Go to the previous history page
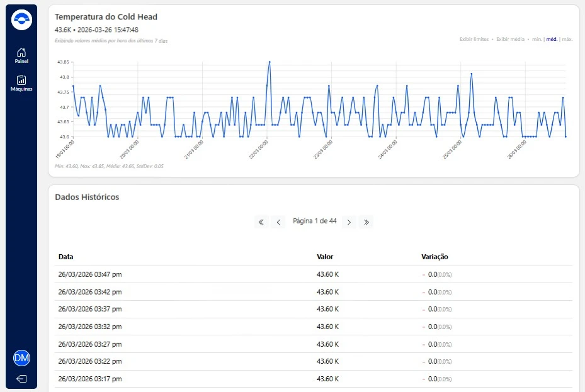 (279, 222)
